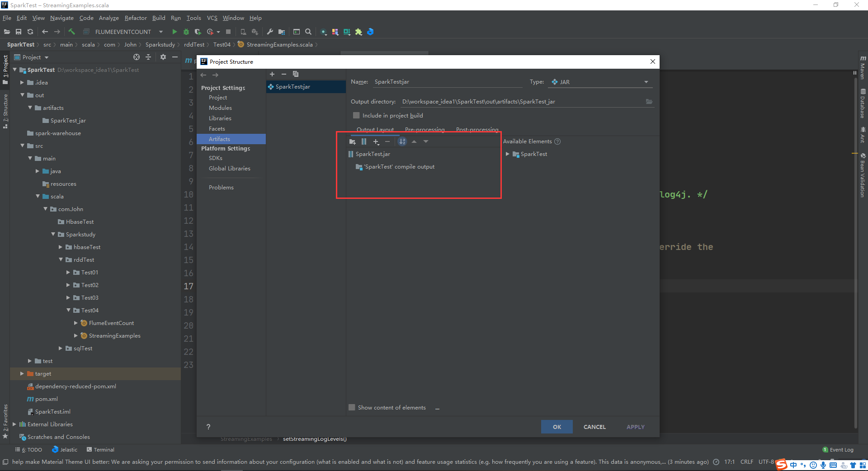Click Create Archive icon in Output Layout toolbar
This screenshot has height=471, width=868.
click(x=364, y=141)
